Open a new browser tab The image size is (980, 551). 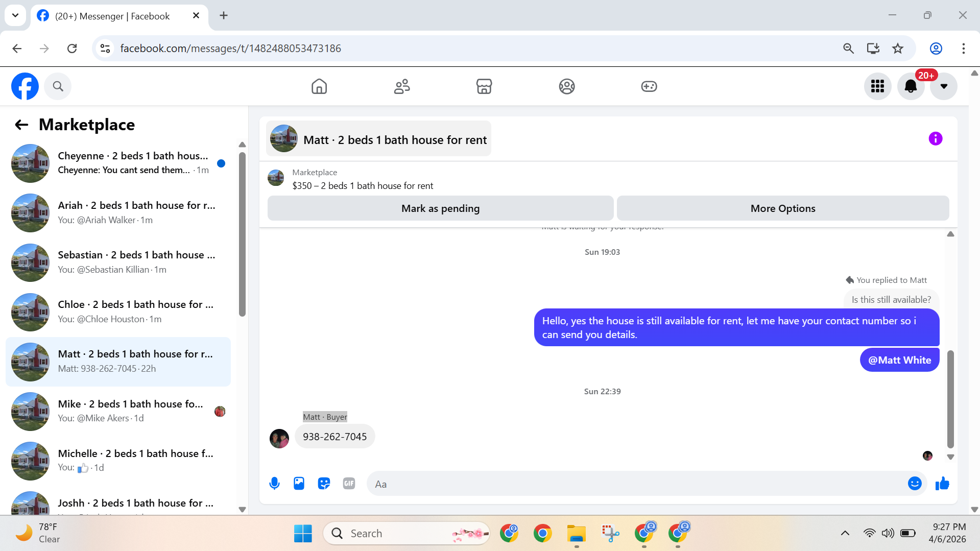(224, 16)
